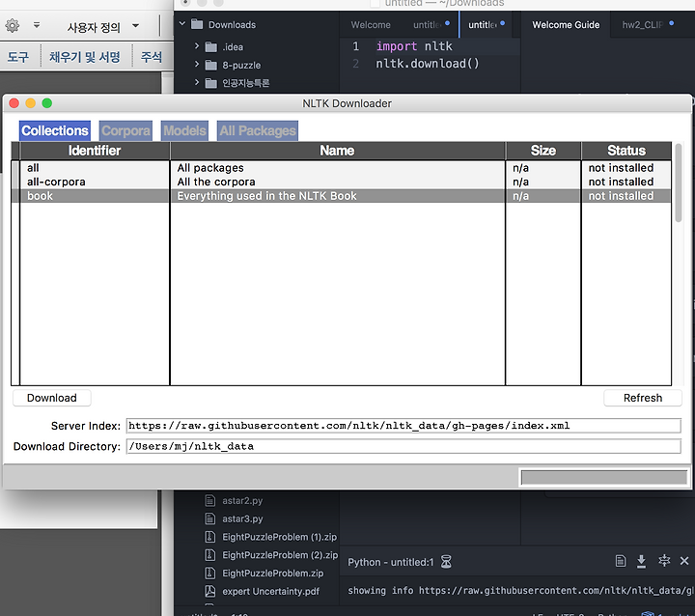Screen dimensions: 695x616
Task: Open the Models tab
Action: coord(184,131)
